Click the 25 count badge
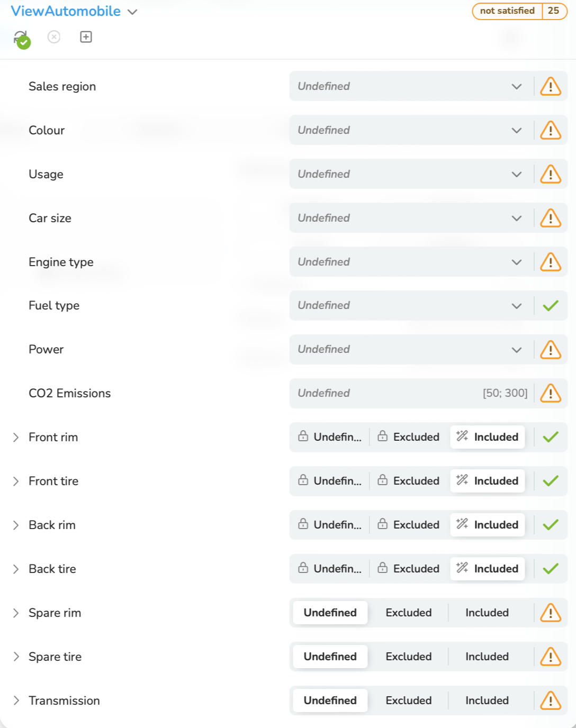 pyautogui.click(x=554, y=11)
